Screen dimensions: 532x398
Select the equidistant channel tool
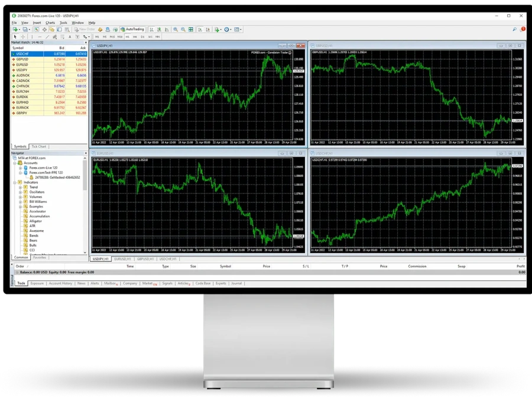click(54, 37)
